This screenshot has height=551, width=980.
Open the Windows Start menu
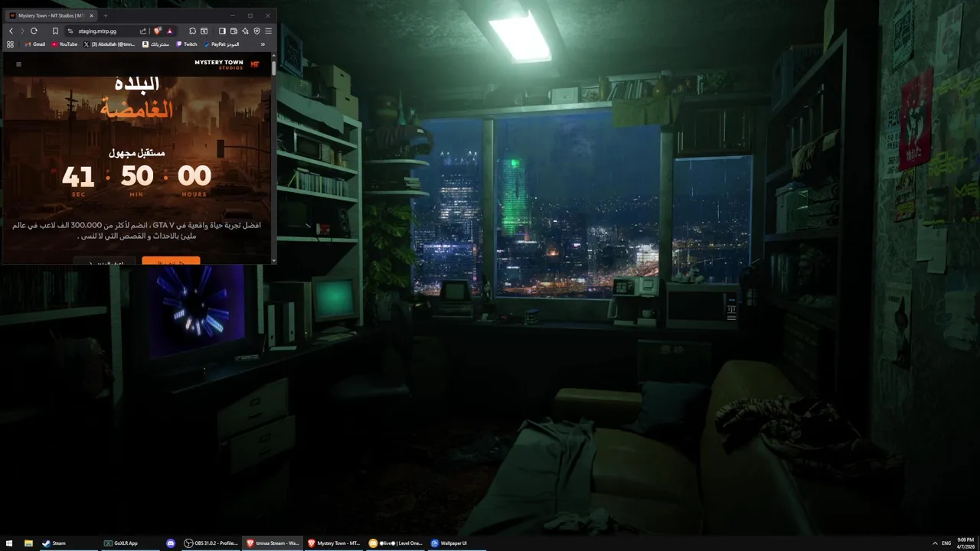[8, 543]
